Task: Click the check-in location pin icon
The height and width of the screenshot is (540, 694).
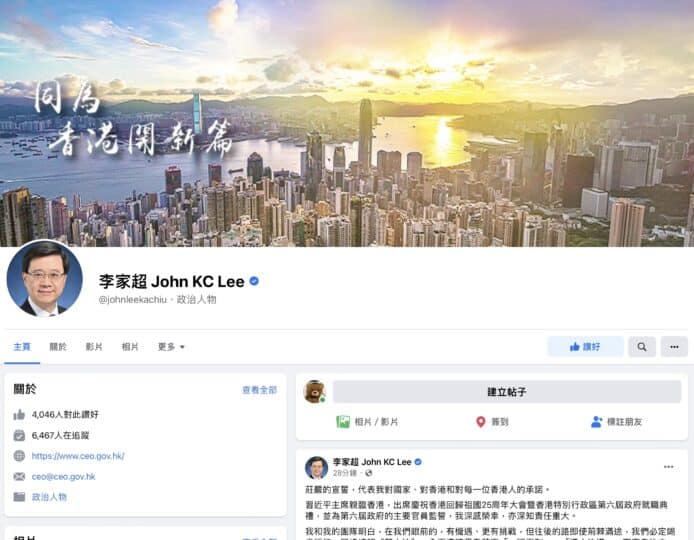Action: click(x=481, y=422)
